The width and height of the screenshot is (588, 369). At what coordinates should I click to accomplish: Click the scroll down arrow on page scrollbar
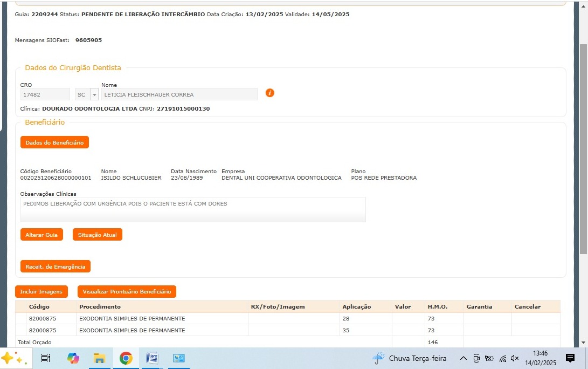583,343
